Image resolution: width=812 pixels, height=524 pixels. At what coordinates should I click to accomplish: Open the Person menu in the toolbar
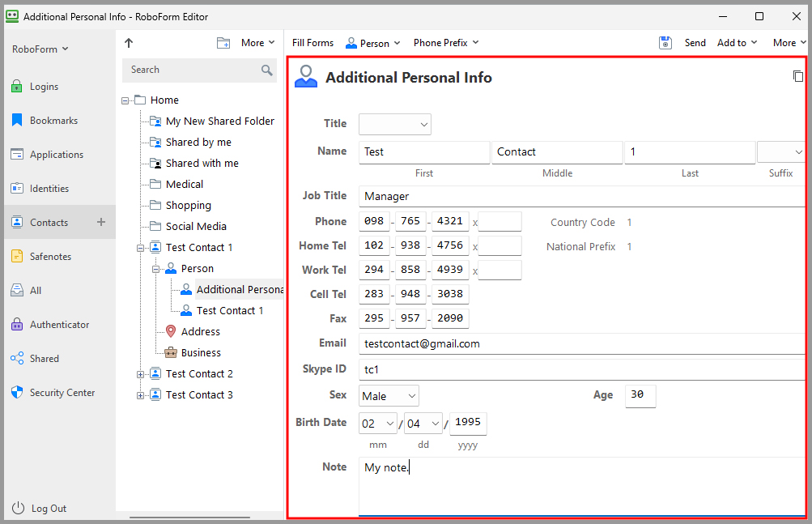click(x=373, y=43)
